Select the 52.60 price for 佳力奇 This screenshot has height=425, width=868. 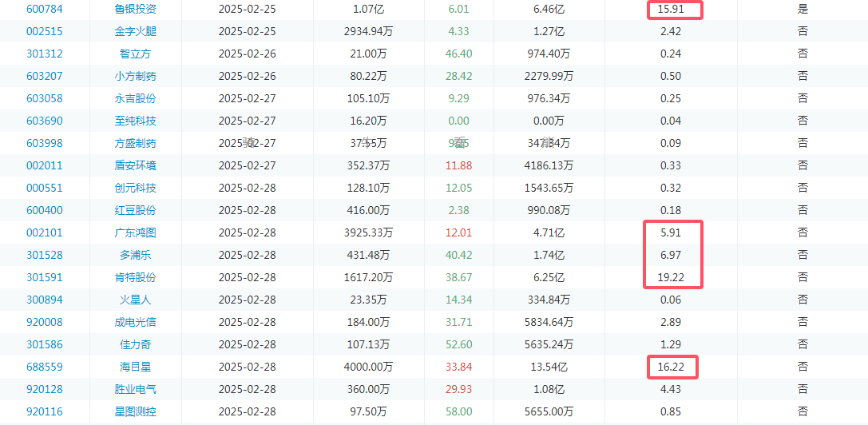coord(459,344)
